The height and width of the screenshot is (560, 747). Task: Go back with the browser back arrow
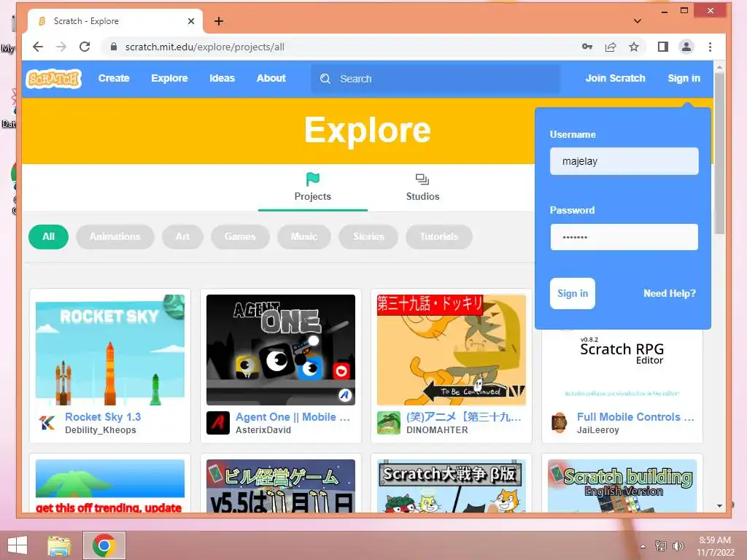pos(38,47)
